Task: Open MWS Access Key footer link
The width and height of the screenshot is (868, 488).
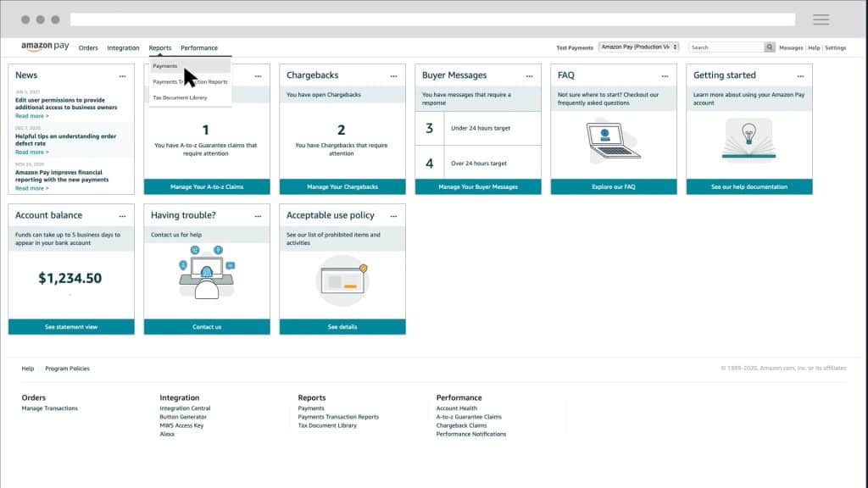Action: (181, 425)
